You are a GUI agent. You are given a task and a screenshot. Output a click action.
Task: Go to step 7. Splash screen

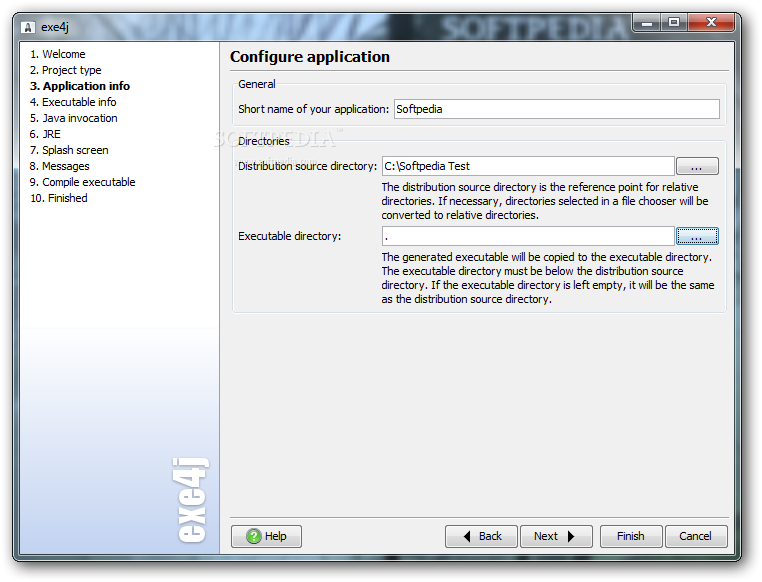[69, 150]
